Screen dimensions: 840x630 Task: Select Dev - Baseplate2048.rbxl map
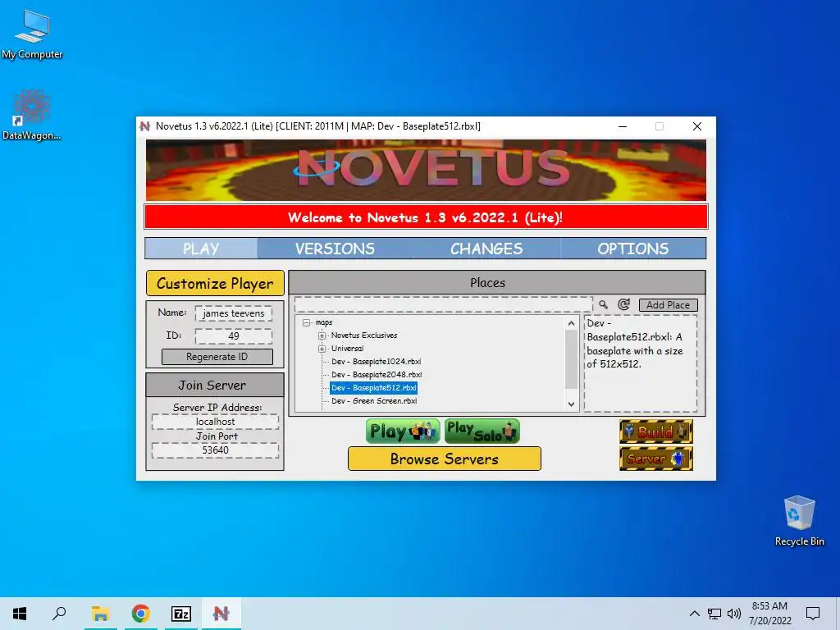pyautogui.click(x=377, y=374)
